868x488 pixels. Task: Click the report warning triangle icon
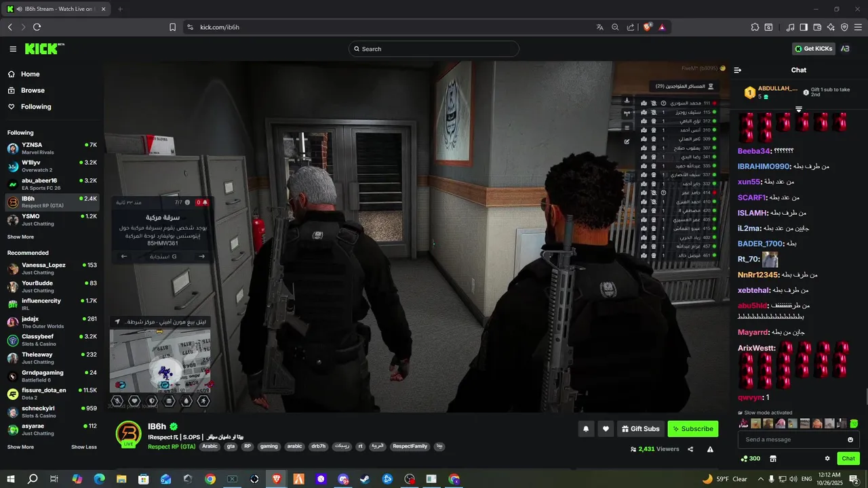710,449
